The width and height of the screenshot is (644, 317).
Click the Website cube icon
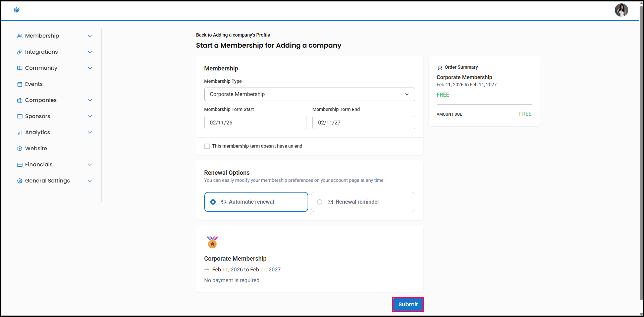point(20,149)
